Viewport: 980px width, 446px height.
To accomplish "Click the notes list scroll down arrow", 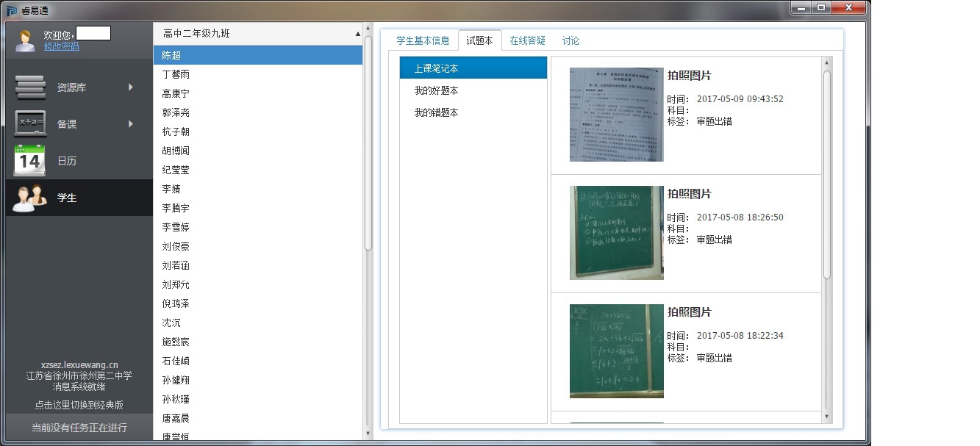I will click(827, 417).
